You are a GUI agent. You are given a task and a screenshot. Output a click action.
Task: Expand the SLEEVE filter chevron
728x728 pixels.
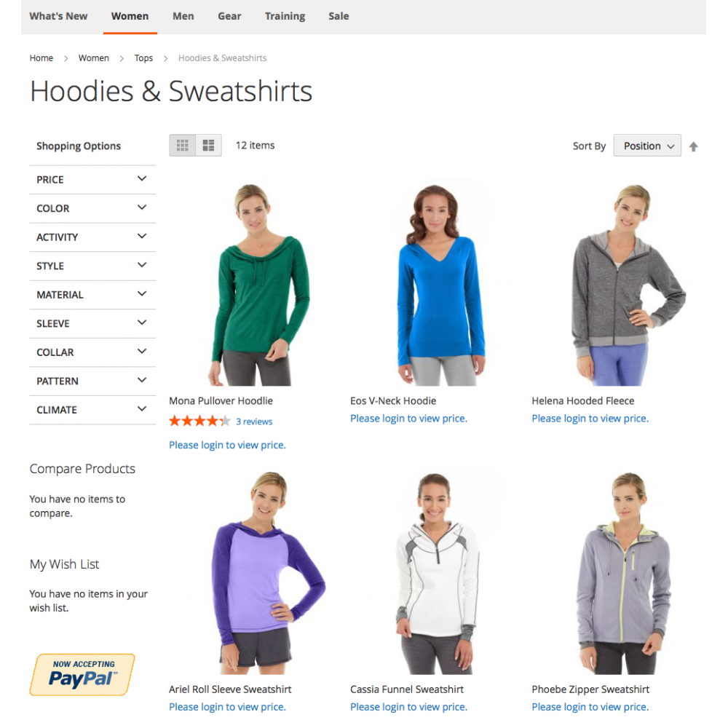pyautogui.click(x=142, y=323)
